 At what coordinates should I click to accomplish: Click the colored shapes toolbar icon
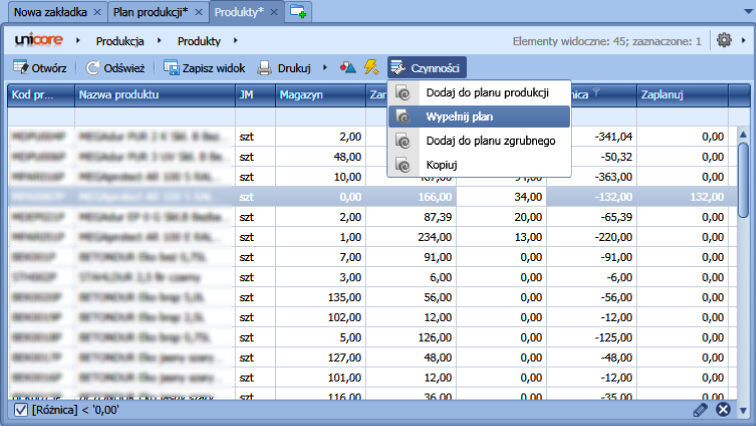pyautogui.click(x=347, y=68)
